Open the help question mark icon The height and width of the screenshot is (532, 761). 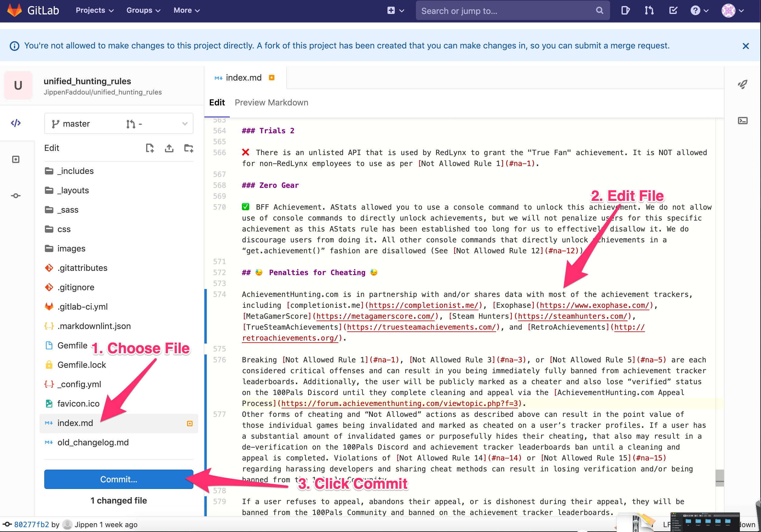(695, 11)
